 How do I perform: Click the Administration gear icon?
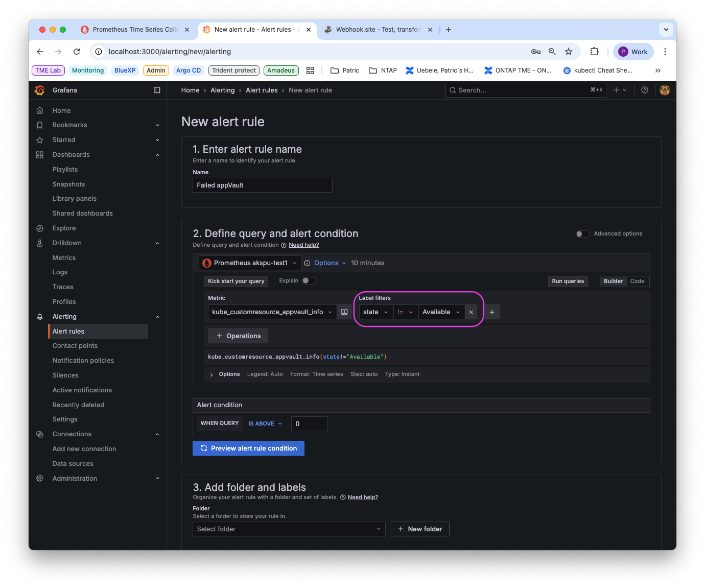(40, 479)
